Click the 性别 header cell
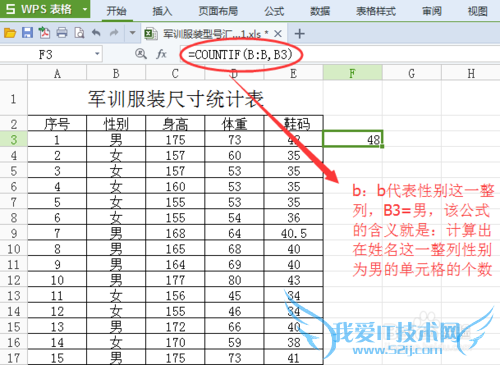This screenshot has width=500, height=365. click(x=116, y=124)
